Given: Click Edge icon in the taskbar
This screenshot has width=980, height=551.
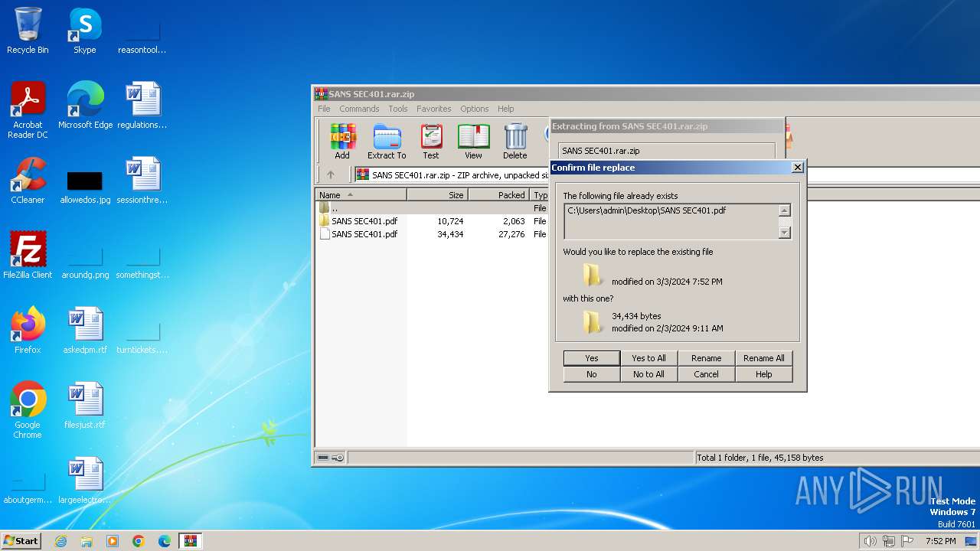Looking at the screenshot, I should (x=165, y=541).
